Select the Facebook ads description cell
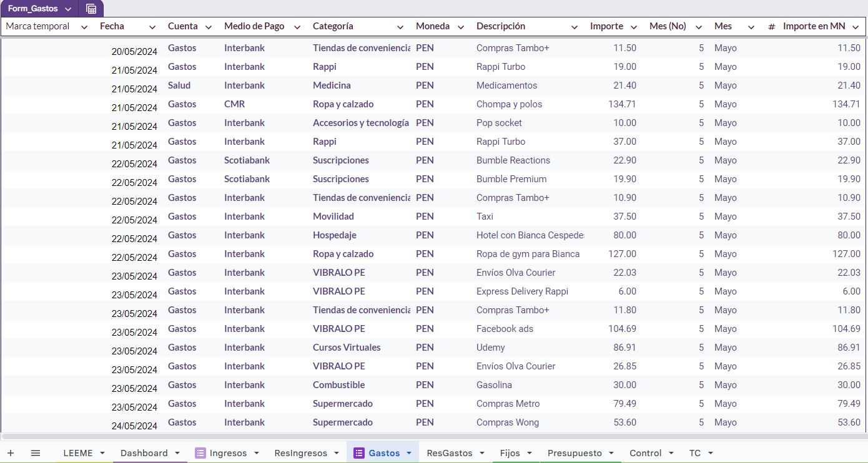The image size is (868, 463). coord(505,329)
